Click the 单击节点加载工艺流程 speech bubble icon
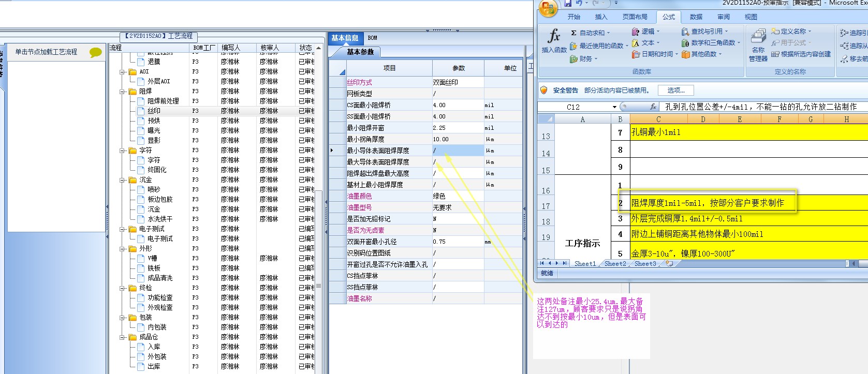This screenshot has height=374, width=868. [96, 52]
